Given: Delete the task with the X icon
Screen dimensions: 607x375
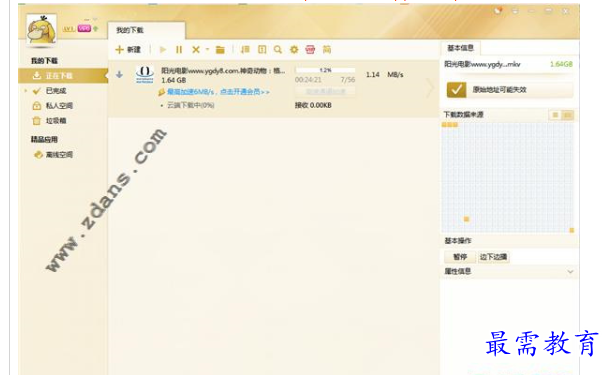Looking at the screenshot, I should (x=195, y=50).
